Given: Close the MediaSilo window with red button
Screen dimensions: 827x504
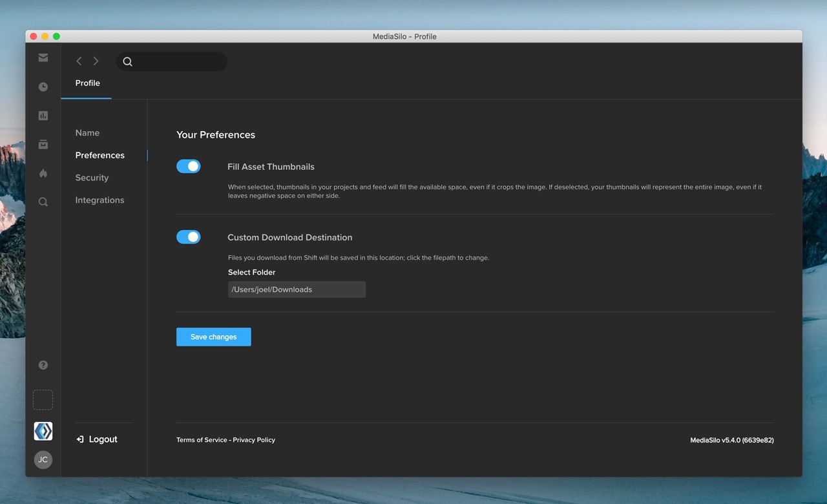Looking at the screenshot, I should 34,36.
